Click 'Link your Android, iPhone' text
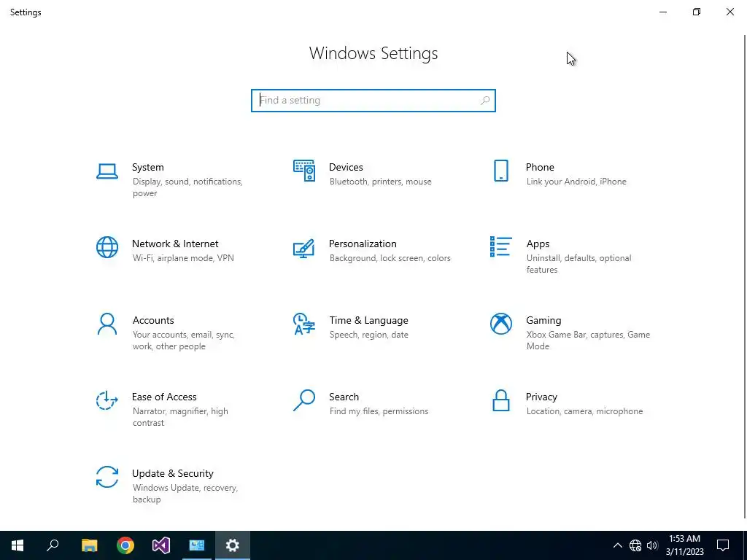This screenshot has width=747, height=560. (x=576, y=182)
